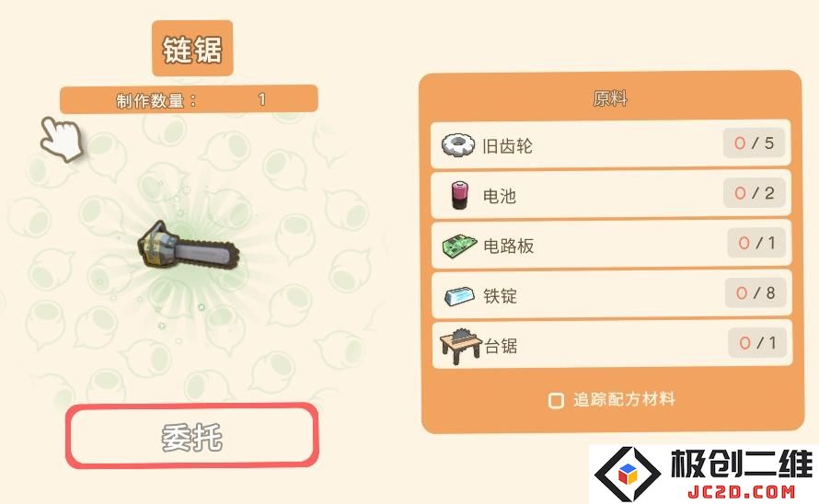Select the 铁锭 0/8 count badge
819x504 pixels.
coord(756,293)
